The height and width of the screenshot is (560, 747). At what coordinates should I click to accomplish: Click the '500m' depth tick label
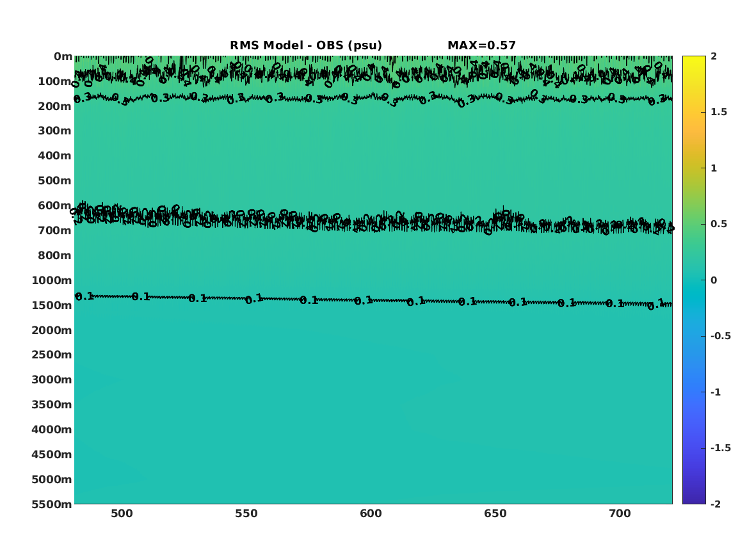55,181
